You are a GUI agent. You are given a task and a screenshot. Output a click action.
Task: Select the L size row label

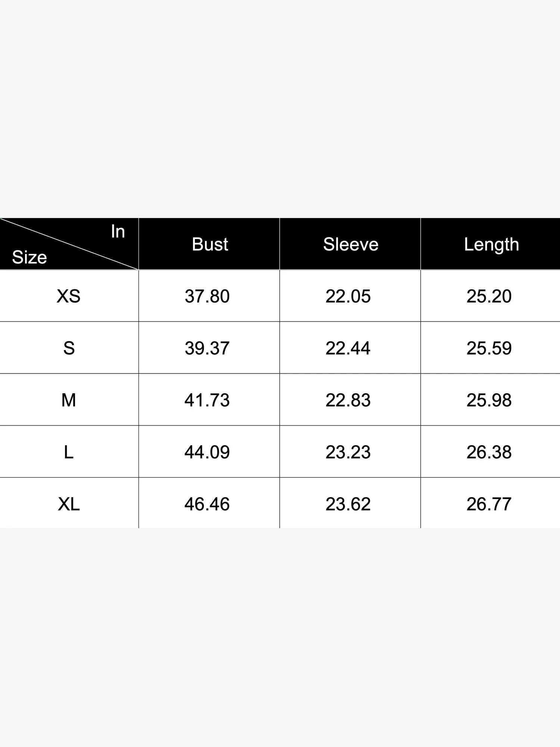pos(69,452)
